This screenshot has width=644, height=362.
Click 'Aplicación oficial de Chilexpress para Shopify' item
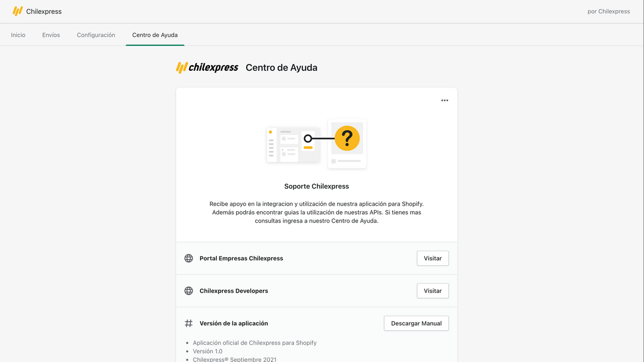pyautogui.click(x=255, y=343)
